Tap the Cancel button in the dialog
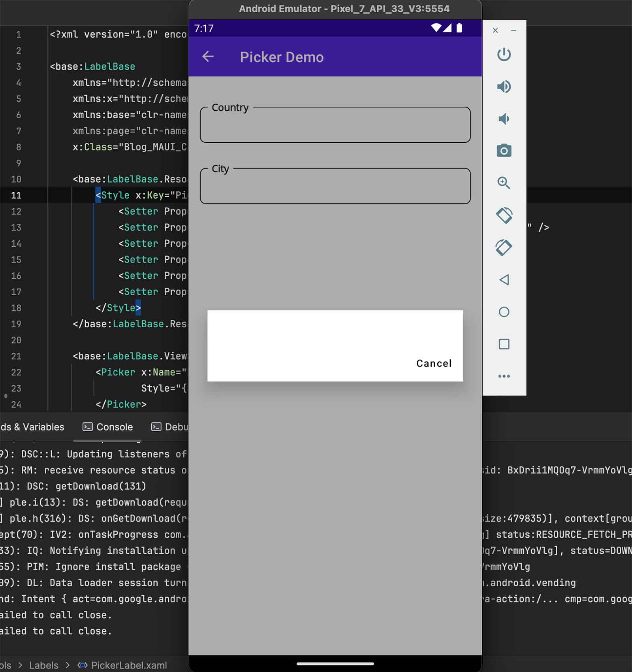632x672 pixels. 434,363
